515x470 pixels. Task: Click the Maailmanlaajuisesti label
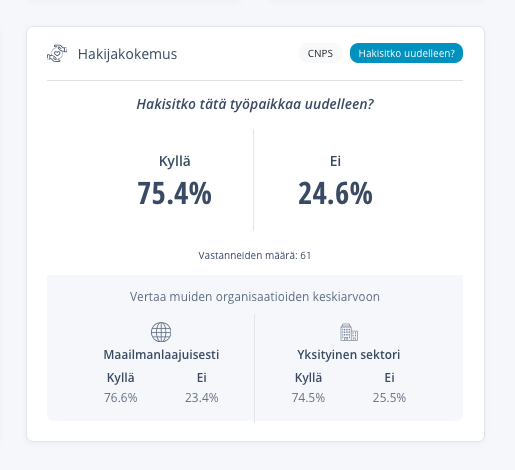(161, 354)
